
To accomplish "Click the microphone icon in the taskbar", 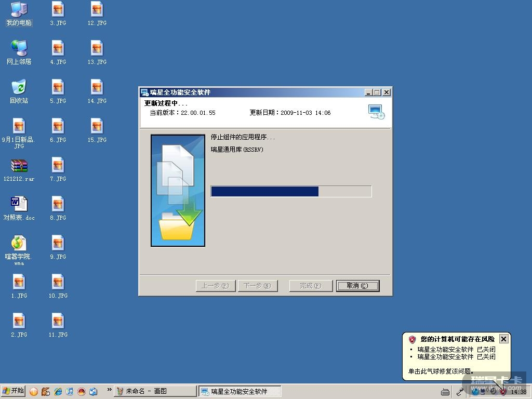I will (x=460, y=392).
